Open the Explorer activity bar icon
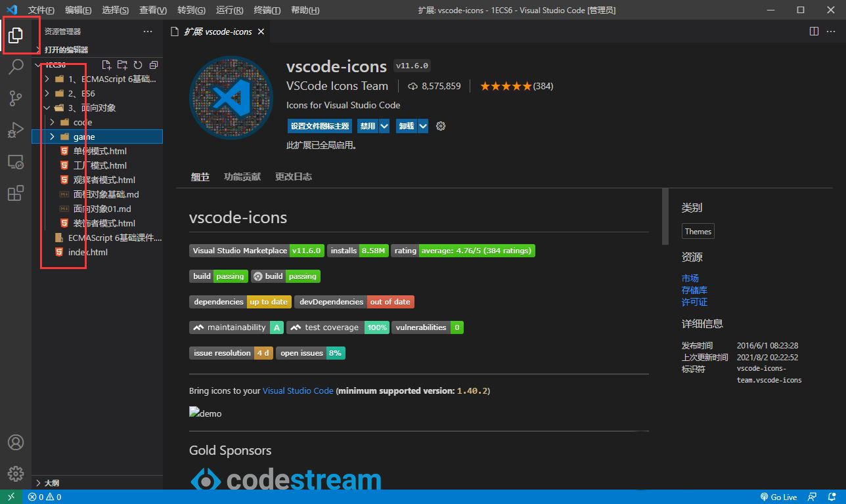 click(16, 35)
